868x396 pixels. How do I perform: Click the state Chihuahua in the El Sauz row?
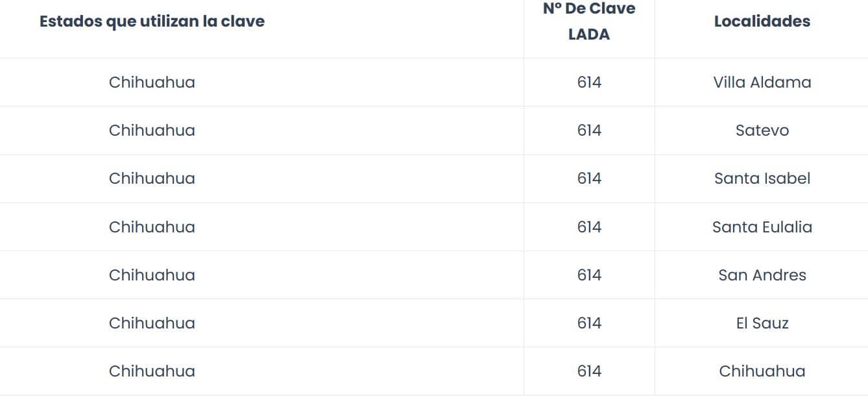click(152, 323)
